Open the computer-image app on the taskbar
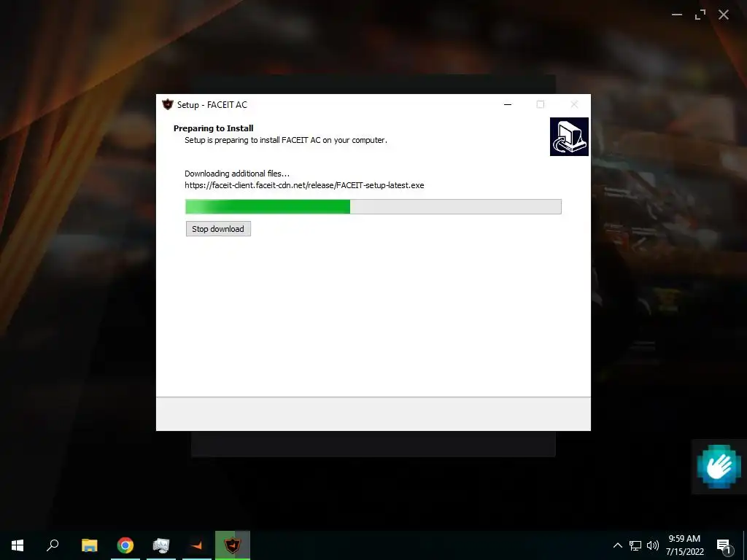Viewport: 747px width, 560px height. [x=161, y=545]
